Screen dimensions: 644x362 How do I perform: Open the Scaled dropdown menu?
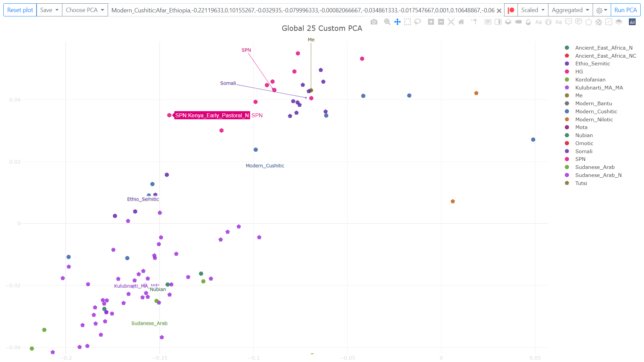(x=533, y=10)
